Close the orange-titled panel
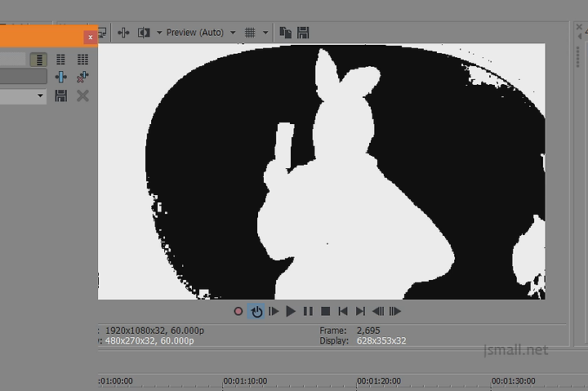The height and width of the screenshot is (391, 588). point(90,37)
